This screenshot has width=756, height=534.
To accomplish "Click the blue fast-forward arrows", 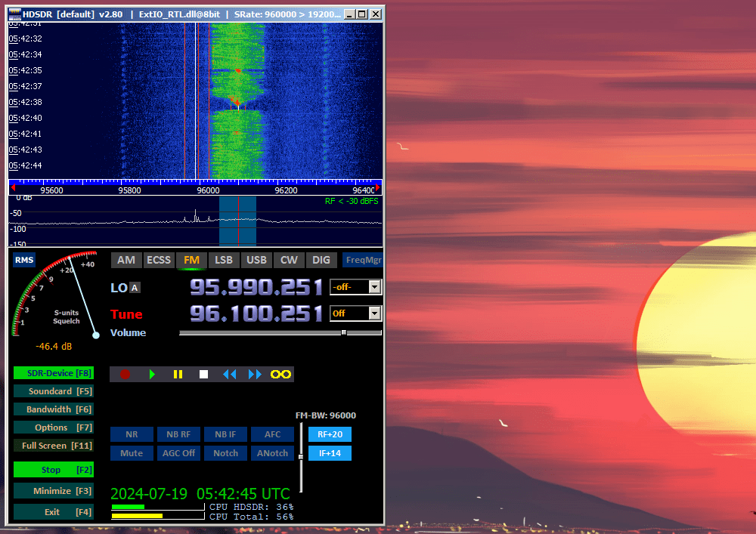I will (255, 374).
